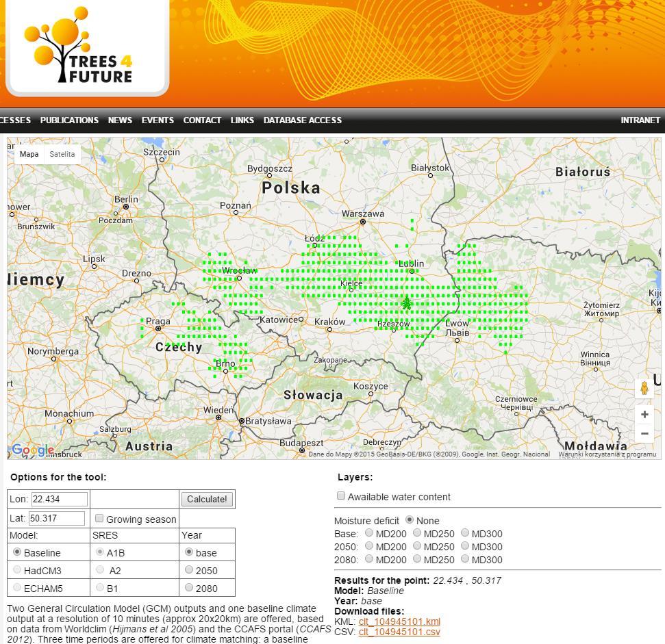Click the Calculate! button
Screen dimensions: 665x644
[207, 499]
